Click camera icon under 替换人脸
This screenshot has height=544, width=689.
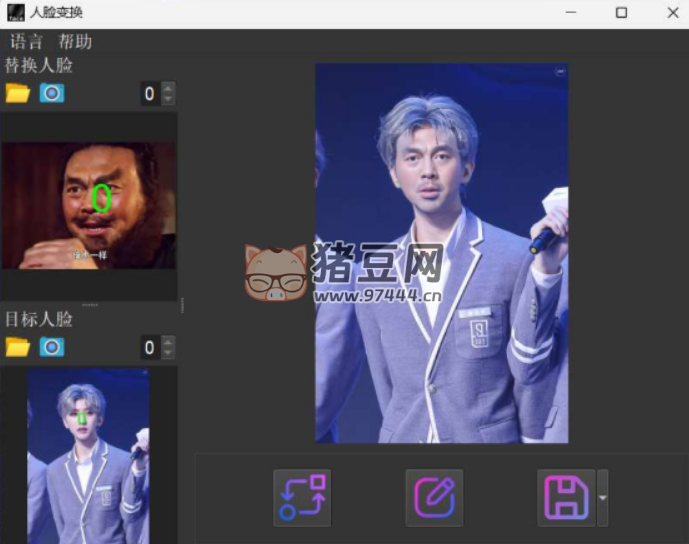click(x=51, y=93)
